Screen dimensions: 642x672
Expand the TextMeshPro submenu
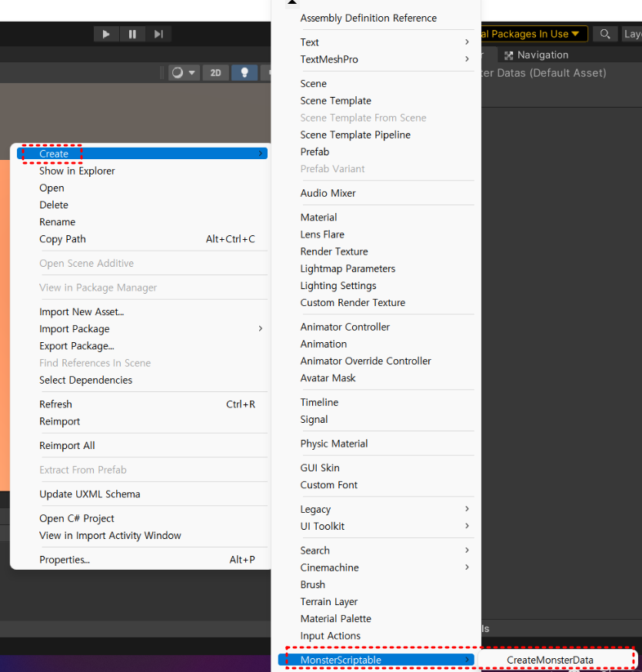[376, 59]
